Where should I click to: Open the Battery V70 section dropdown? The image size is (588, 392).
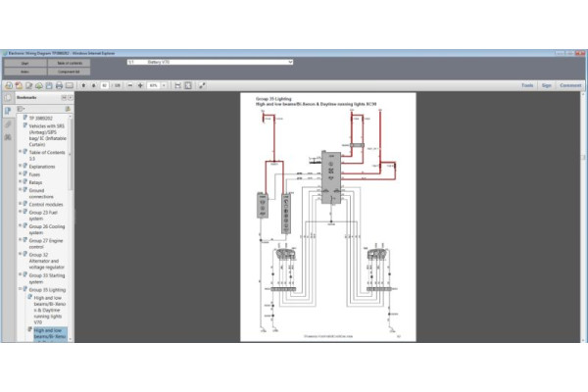290,62
